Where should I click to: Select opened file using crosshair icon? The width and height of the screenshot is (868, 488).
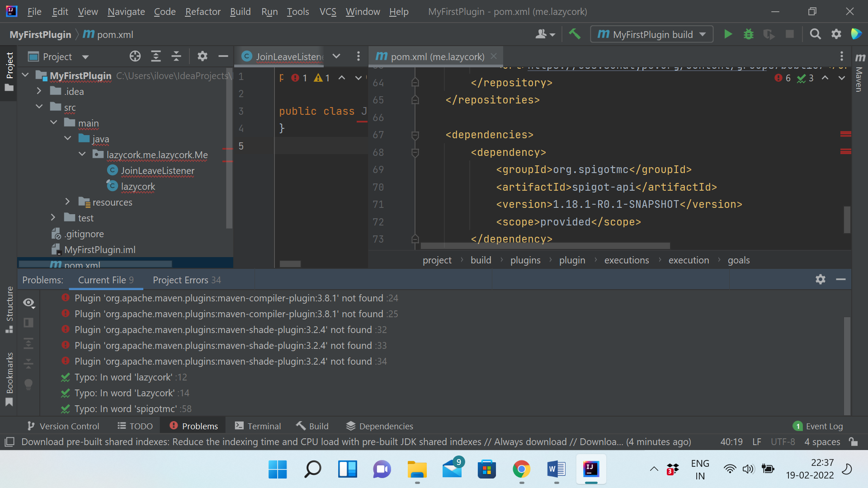point(135,56)
